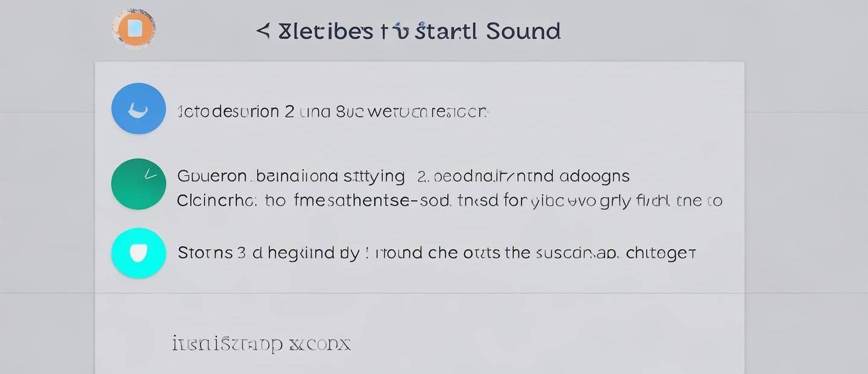Click 'wetucn resiocr' in the first row
The image size is (868, 374).
(x=426, y=112)
